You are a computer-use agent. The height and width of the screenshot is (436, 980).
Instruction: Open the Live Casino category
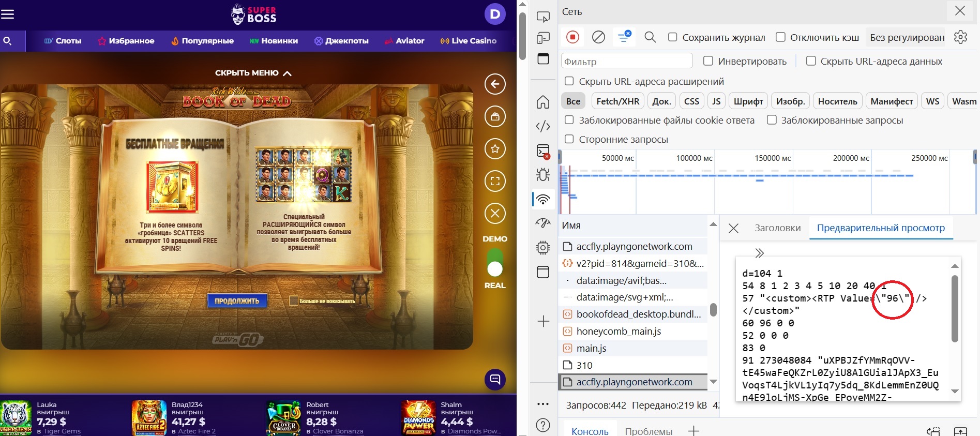(x=469, y=41)
